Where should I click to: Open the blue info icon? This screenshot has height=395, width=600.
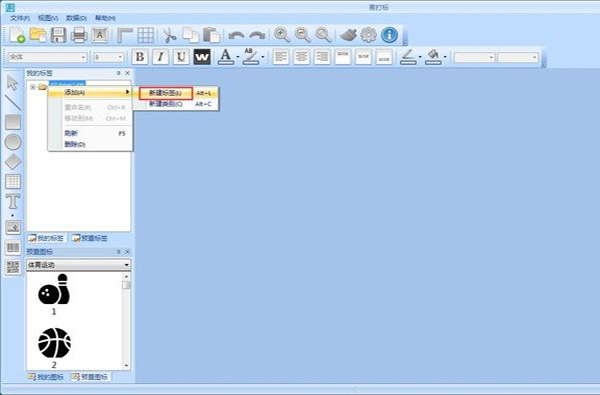tap(389, 35)
